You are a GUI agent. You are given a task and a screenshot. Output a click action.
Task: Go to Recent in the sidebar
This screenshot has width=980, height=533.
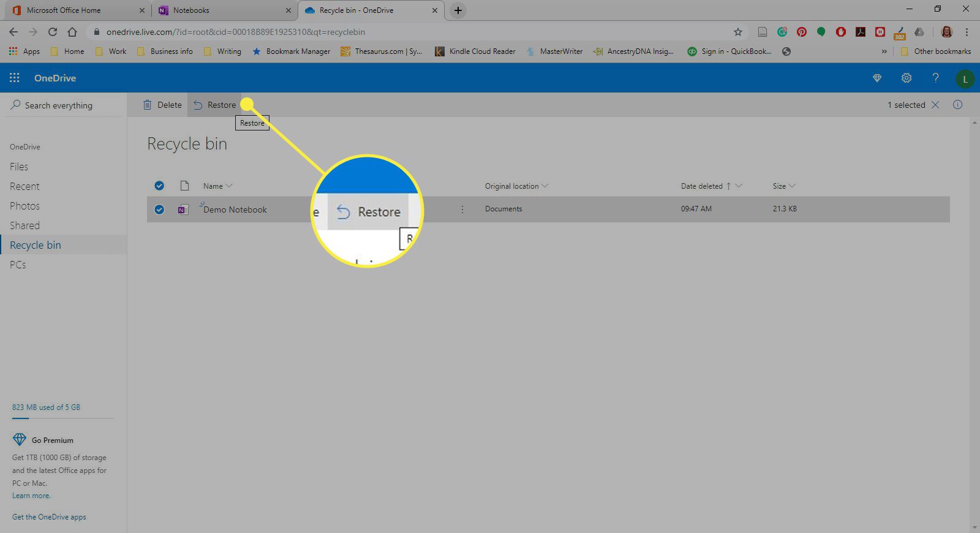click(x=24, y=186)
